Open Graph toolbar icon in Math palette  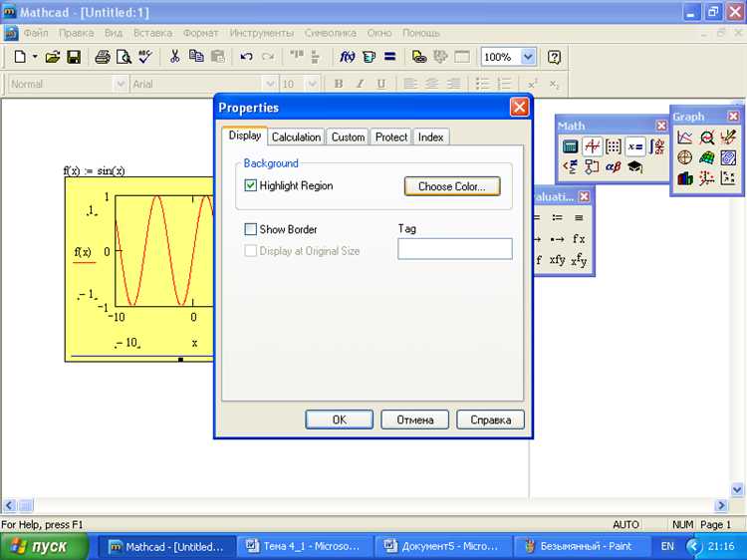pyautogui.click(x=592, y=146)
